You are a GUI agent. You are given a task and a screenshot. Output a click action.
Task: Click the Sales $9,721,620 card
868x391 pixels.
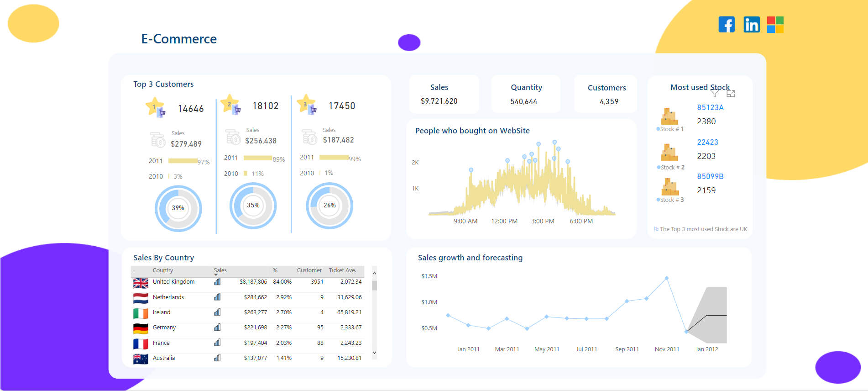(x=444, y=94)
